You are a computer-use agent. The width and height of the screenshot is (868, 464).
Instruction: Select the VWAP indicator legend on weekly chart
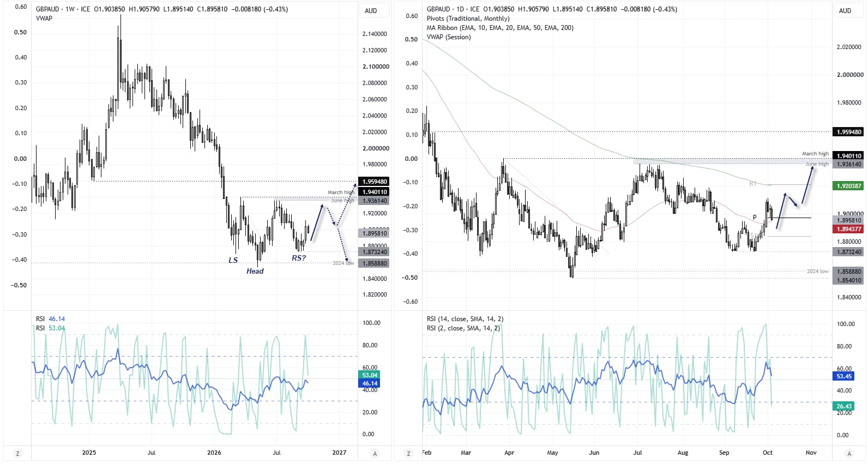click(44, 19)
